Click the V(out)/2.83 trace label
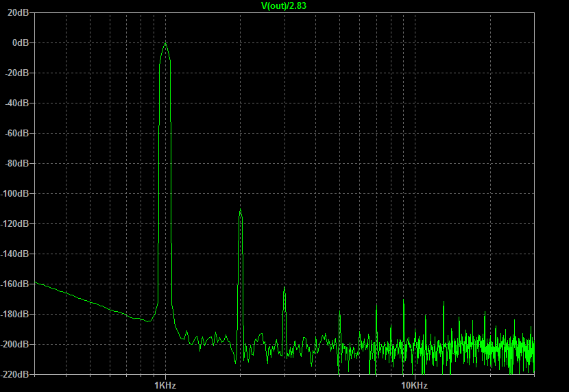This screenshot has height=392, width=569. tap(284, 5)
